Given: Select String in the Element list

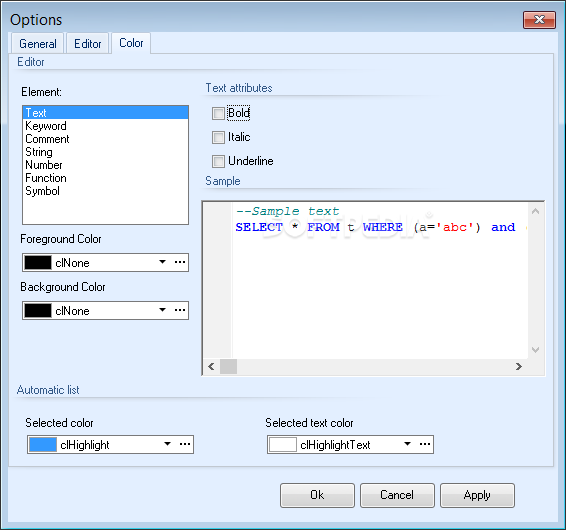Looking at the screenshot, I should click(x=105, y=152).
